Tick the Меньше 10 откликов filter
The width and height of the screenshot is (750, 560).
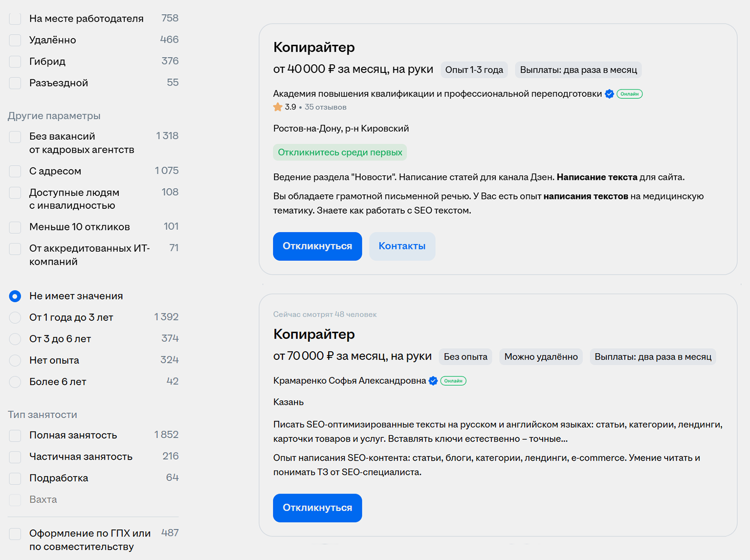(15, 227)
